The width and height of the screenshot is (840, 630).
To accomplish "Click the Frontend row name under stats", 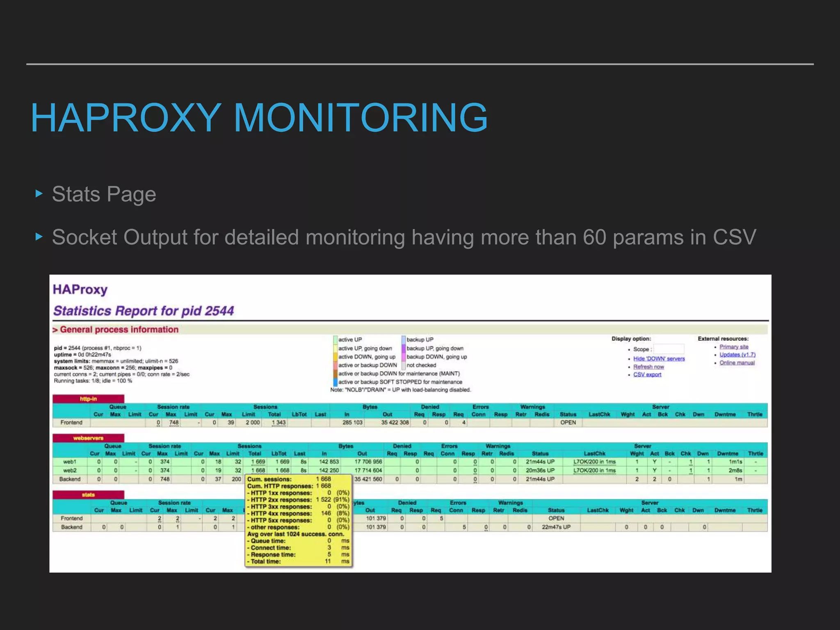I will tap(72, 518).
